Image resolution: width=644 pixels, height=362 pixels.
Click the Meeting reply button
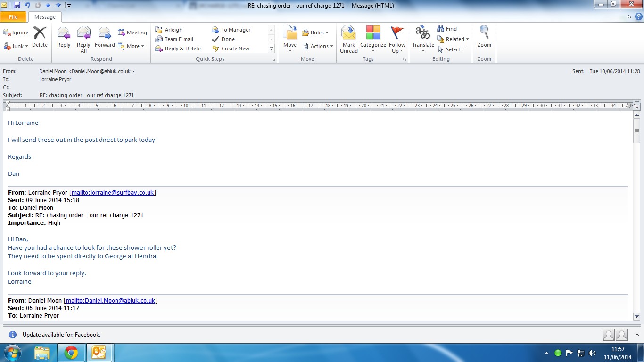tap(132, 33)
